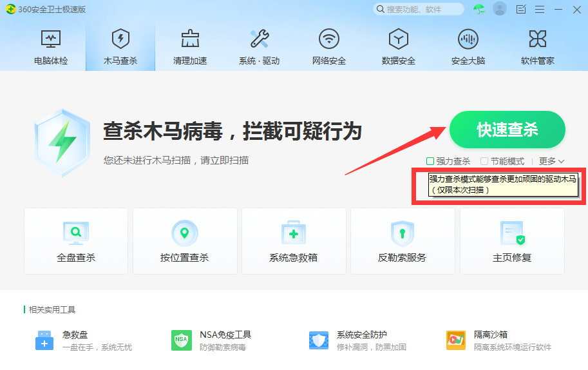The height and width of the screenshot is (370, 588).
Task: Open the 反勒索服务 tool
Action: pyautogui.click(x=403, y=241)
